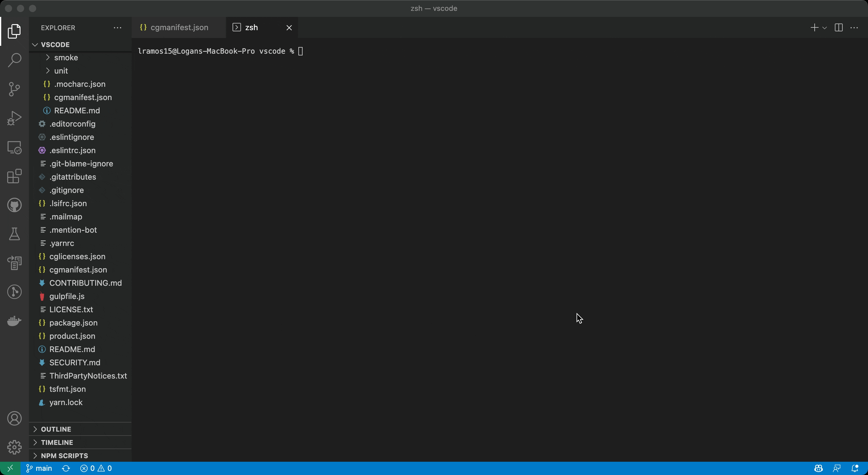
Task: Open the Testing beaker panel
Action: (x=14, y=234)
